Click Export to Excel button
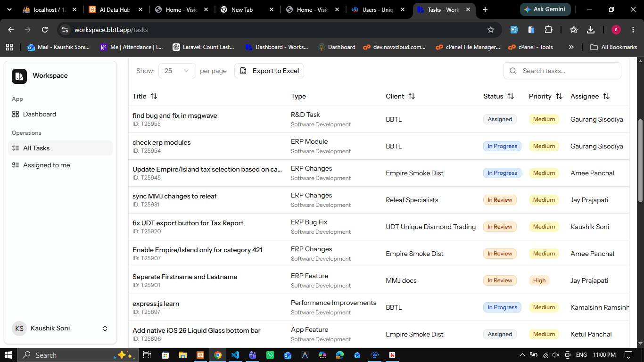The image size is (644, 362). coord(269,71)
